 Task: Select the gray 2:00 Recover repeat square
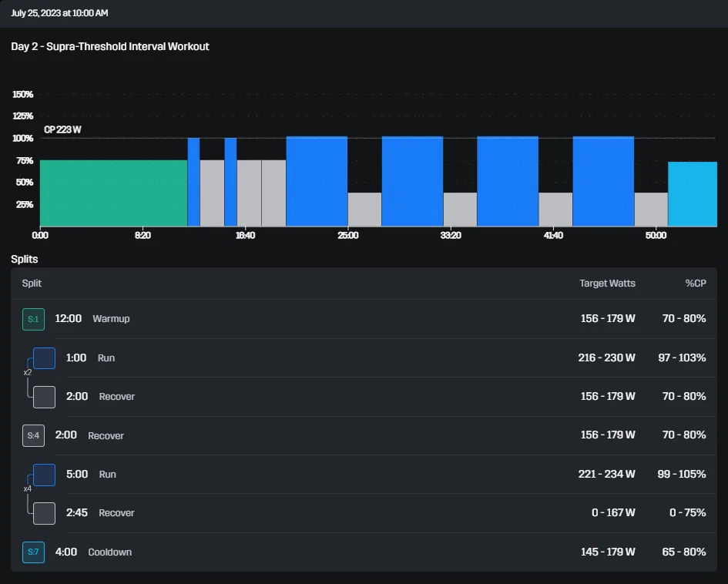(44, 397)
